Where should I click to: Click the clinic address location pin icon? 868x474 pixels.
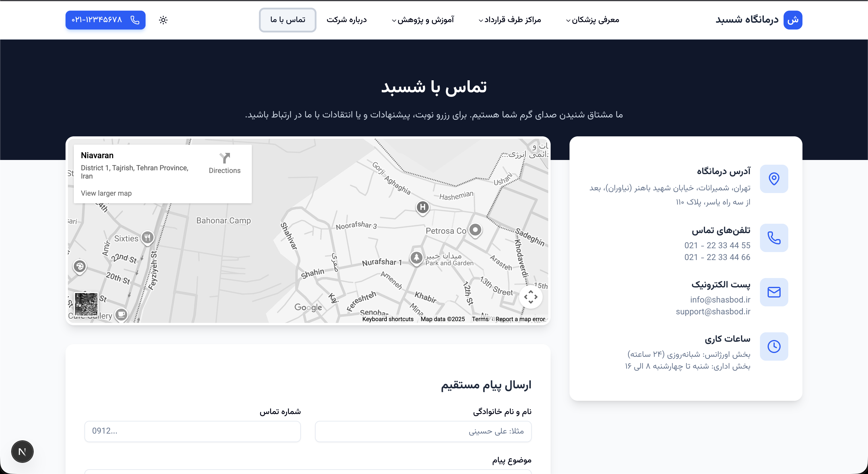(x=774, y=179)
